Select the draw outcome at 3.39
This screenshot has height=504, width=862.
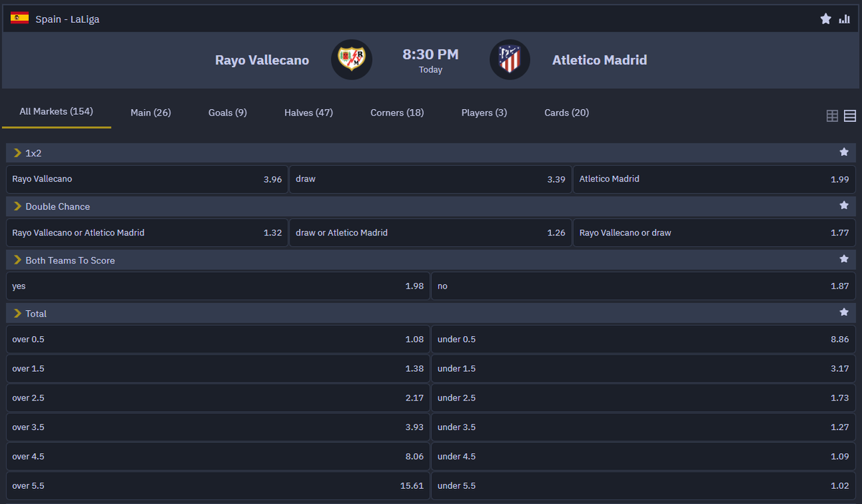pyautogui.click(x=431, y=179)
